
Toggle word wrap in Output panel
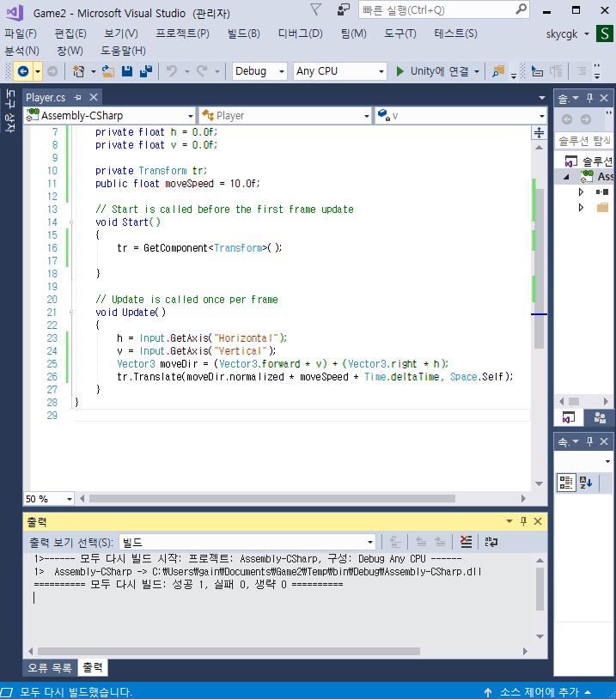tap(491, 542)
